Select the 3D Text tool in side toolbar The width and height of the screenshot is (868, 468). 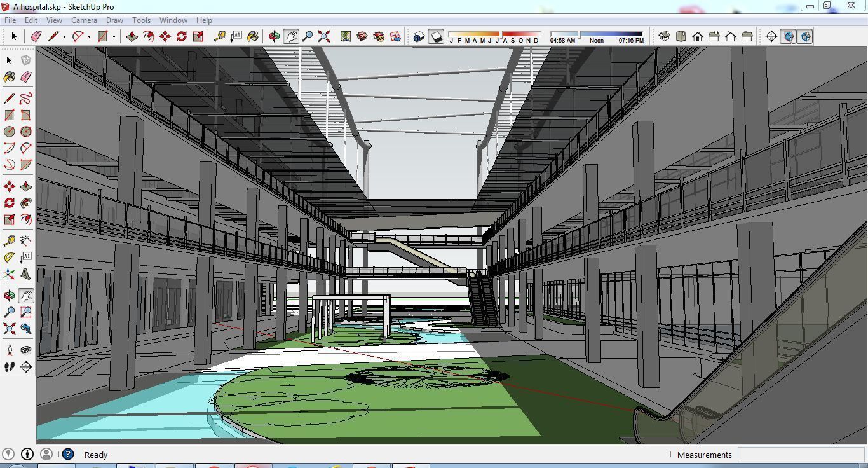coord(26,274)
